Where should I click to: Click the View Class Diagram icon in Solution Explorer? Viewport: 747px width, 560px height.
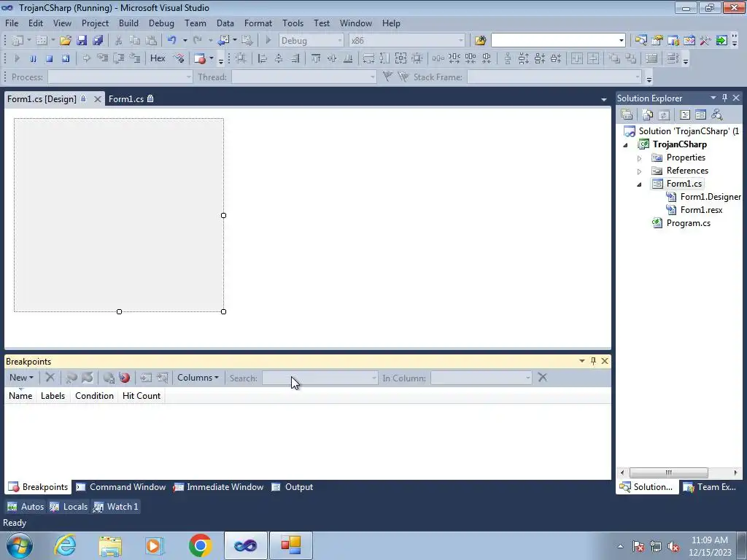[717, 114]
